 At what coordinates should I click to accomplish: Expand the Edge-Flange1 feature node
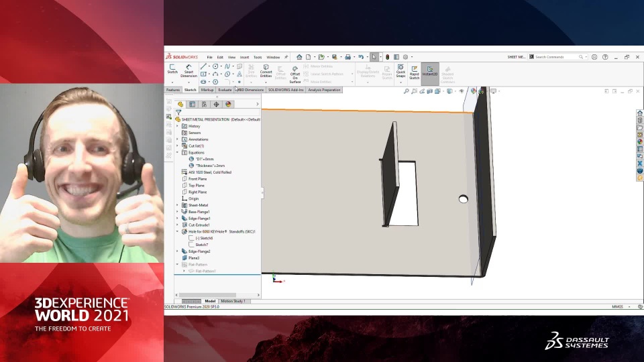[x=177, y=218]
